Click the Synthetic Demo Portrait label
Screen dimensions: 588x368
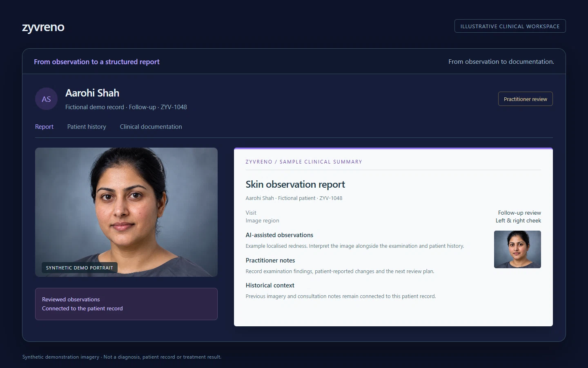[80, 268]
